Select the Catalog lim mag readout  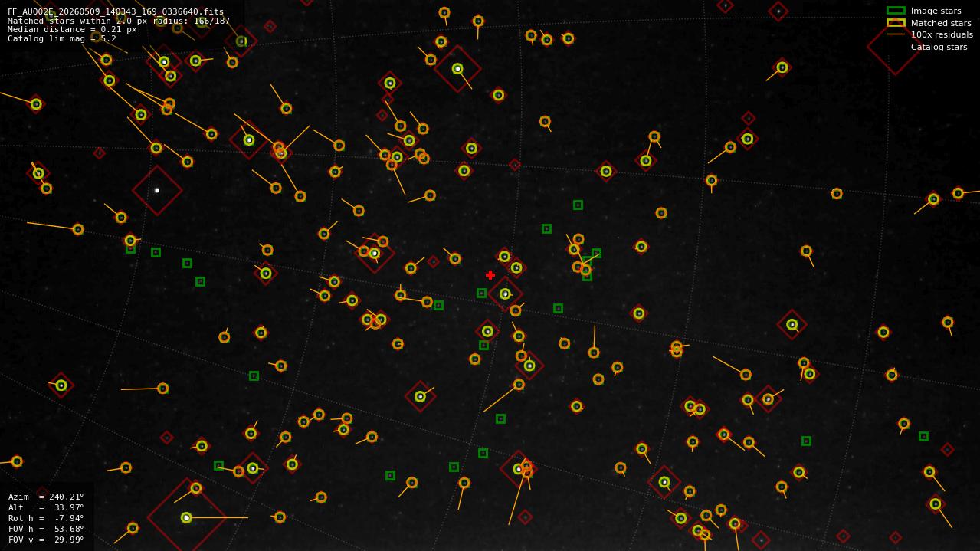(x=62, y=38)
